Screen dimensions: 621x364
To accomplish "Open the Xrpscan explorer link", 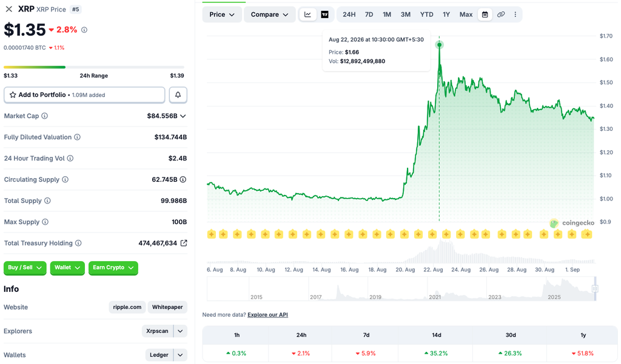I will 157,331.
